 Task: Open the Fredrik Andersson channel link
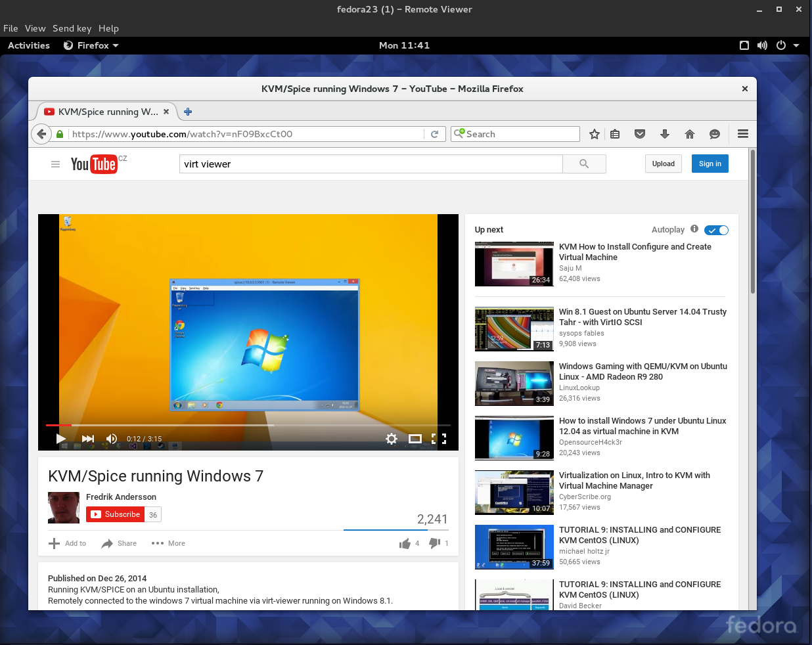[121, 497]
